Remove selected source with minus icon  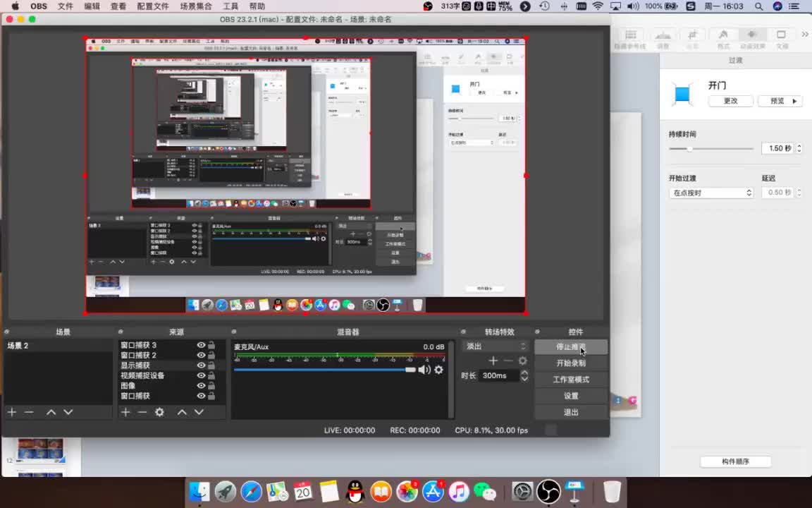click(x=142, y=412)
